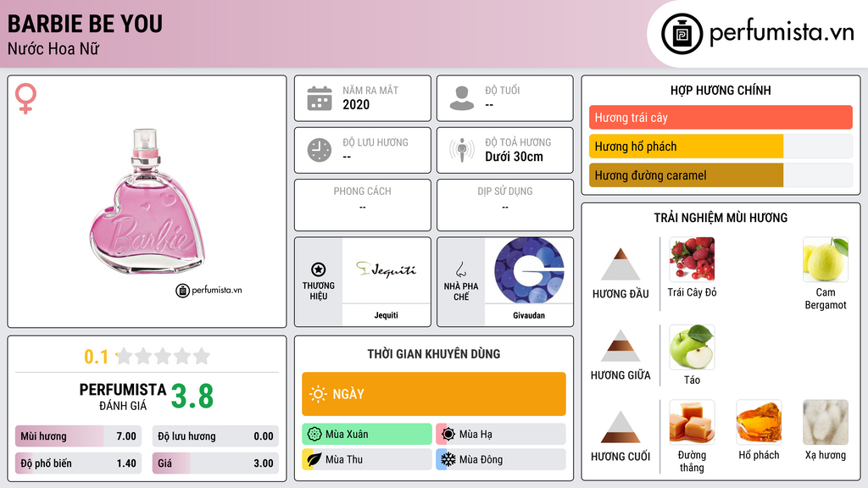This screenshot has height=488, width=868.
Task: Click the BARBIE BE YOU title
Action: coord(85,24)
